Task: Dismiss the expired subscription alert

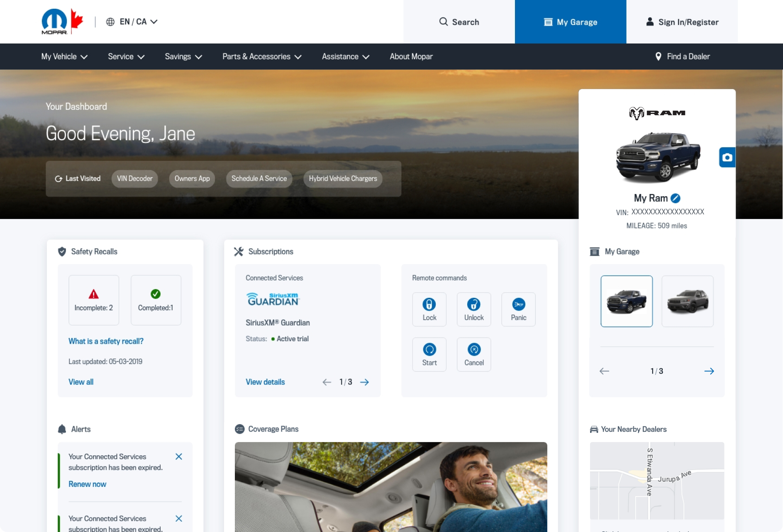Action: (x=179, y=456)
